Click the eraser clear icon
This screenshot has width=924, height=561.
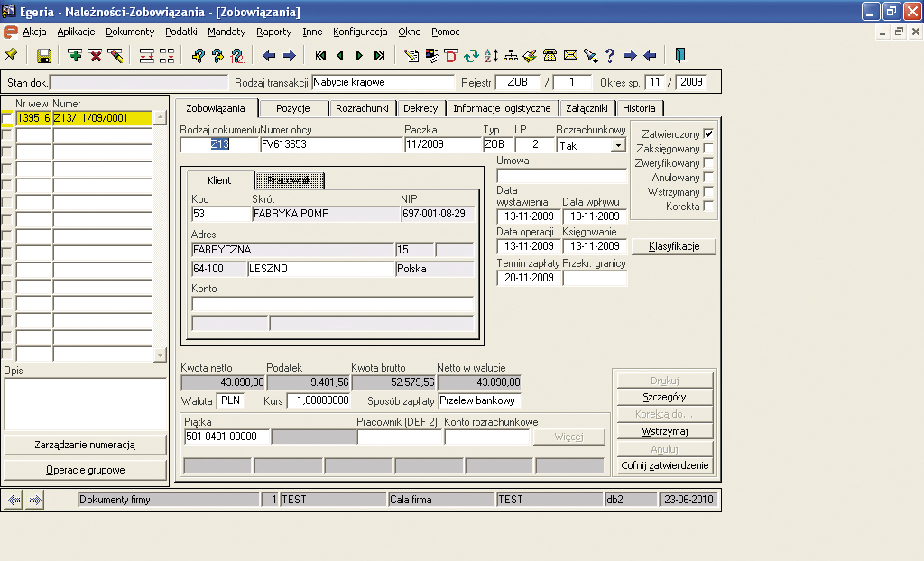click(x=115, y=55)
